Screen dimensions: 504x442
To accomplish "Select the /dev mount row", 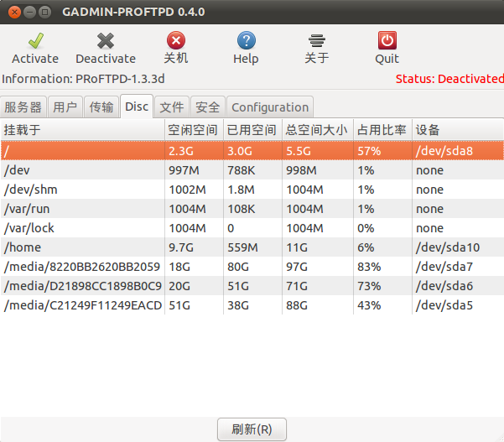I will point(252,170).
